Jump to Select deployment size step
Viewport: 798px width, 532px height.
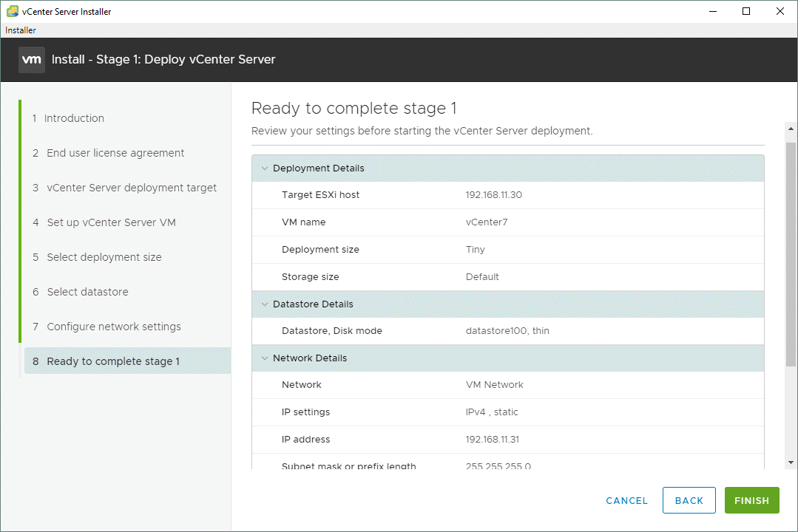point(104,257)
